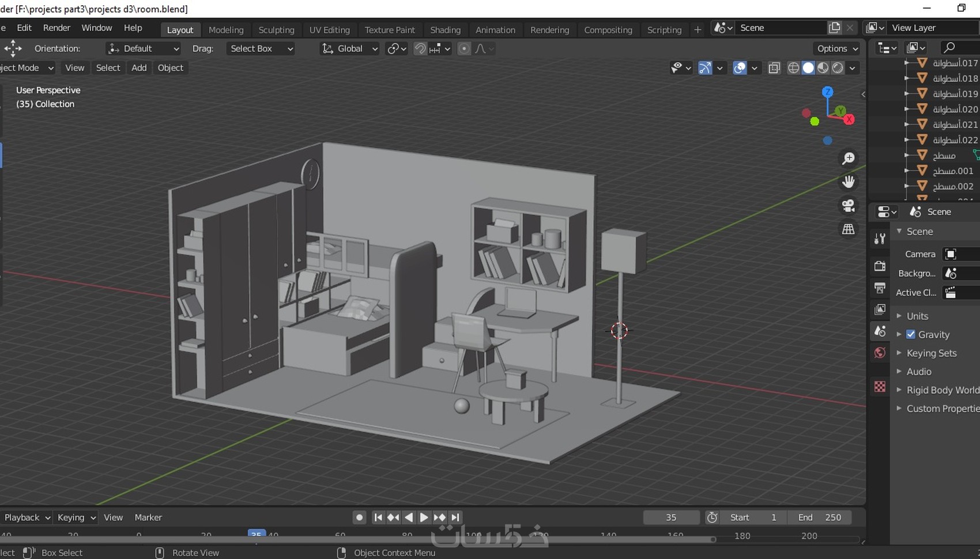This screenshot has width=980, height=559.
Task: Click the Options button in header
Action: pos(837,48)
